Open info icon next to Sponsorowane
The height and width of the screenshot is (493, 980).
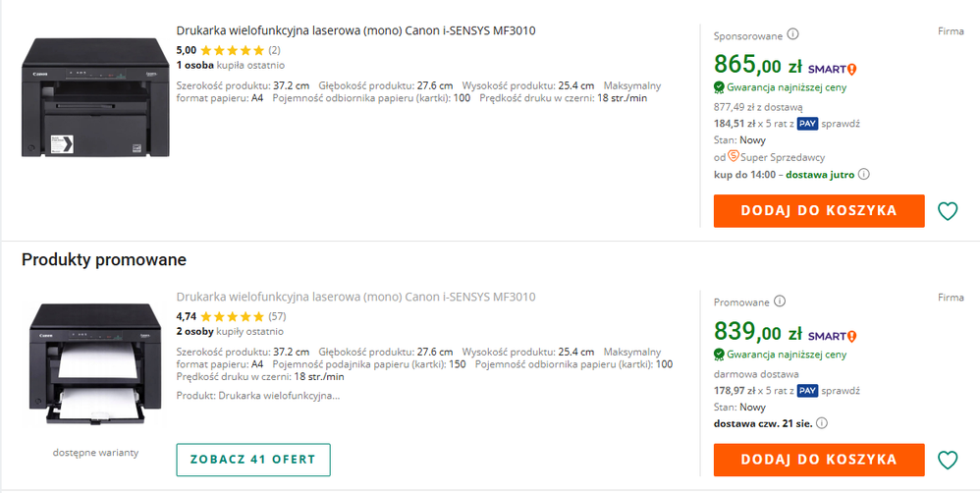pyautogui.click(x=792, y=35)
